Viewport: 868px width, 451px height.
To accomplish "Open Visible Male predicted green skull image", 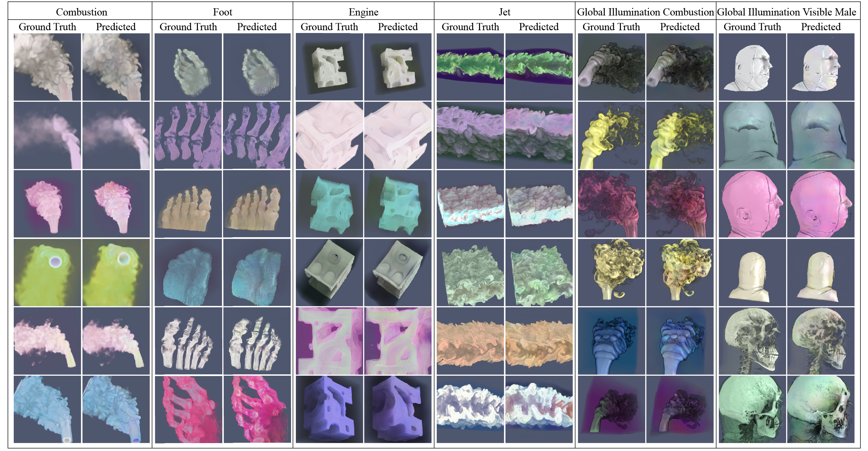I will point(821,409).
